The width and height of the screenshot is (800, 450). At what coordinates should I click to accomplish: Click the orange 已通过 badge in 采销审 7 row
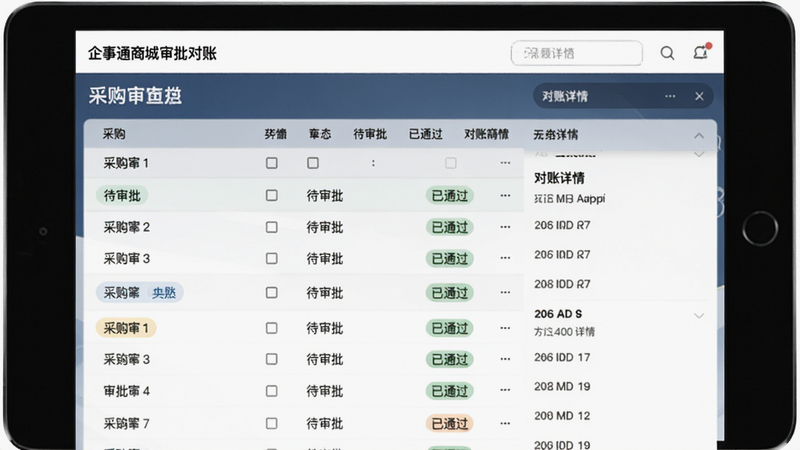pos(449,423)
